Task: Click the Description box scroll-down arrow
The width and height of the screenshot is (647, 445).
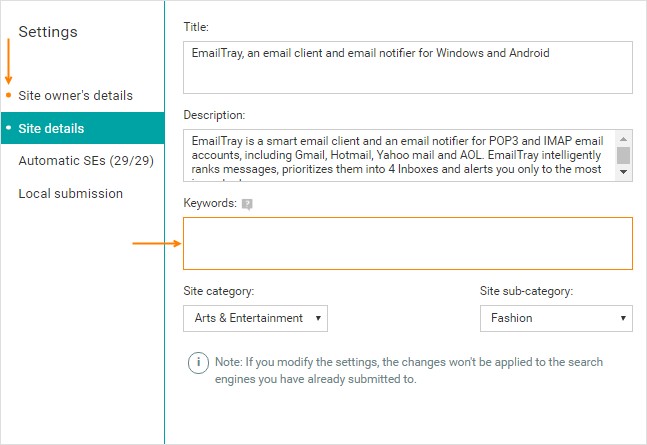Action: [x=623, y=172]
